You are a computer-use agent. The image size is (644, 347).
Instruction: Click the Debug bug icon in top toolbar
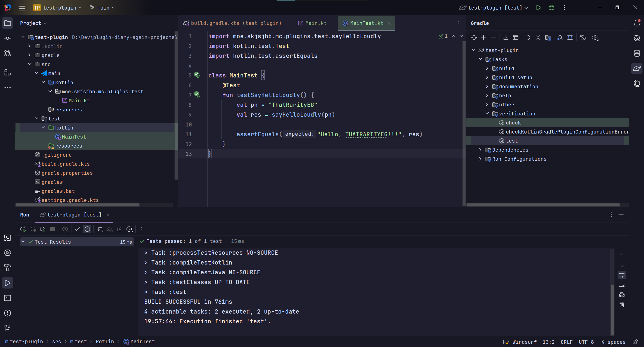click(551, 8)
